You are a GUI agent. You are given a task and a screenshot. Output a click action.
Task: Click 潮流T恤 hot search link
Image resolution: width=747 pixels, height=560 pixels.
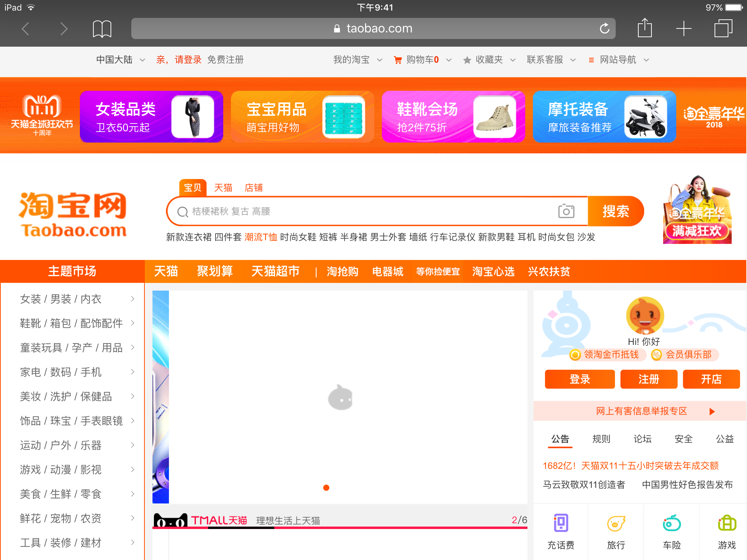(261, 237)
